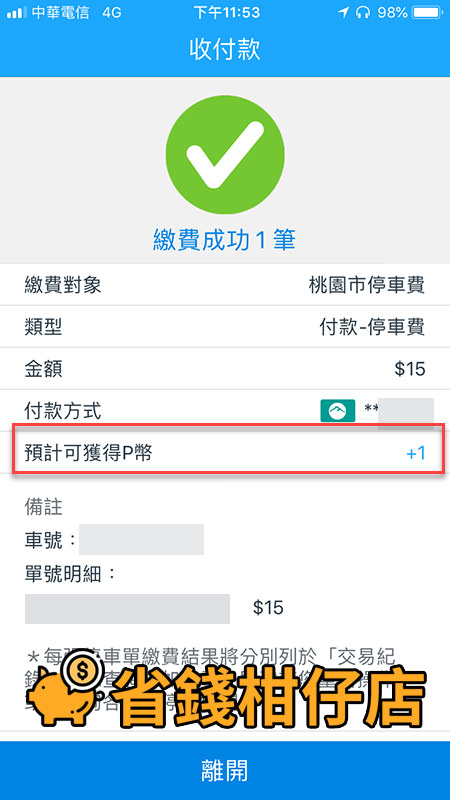This screenshot has width=450, height=800.
Task: Tap the 下午11:53 clock in status bar
Action: point(227,13)
